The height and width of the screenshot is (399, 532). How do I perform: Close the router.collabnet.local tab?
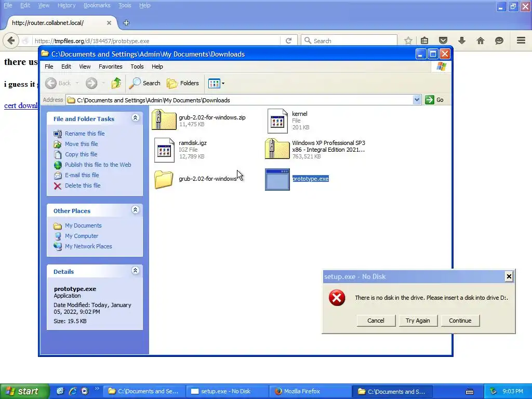click(109, 23)
